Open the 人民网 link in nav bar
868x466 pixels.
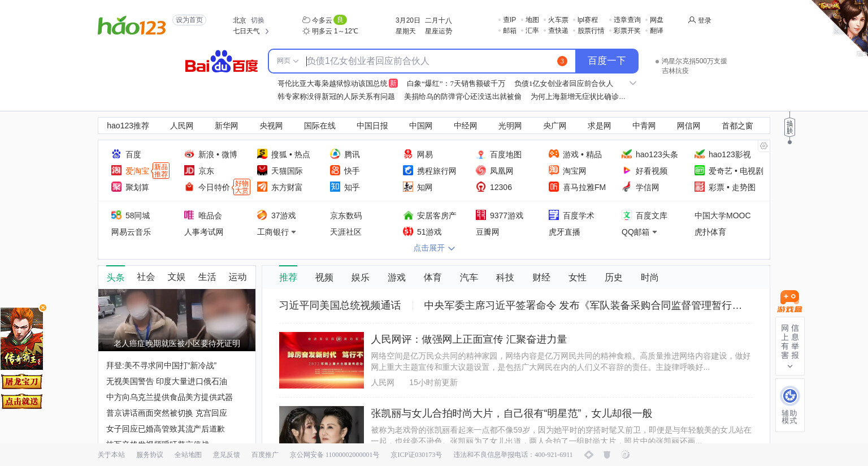(182, 126)
